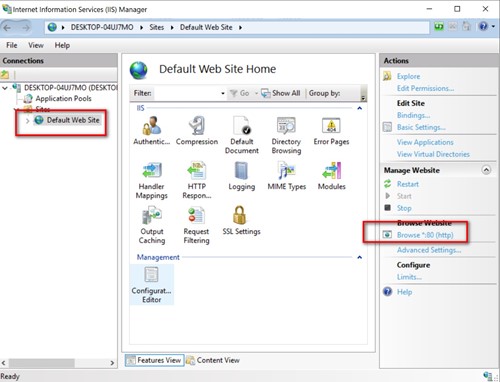Collapse the Management features group
The height and width of the screenshot is (382, 500).
(x=360, y=257)
